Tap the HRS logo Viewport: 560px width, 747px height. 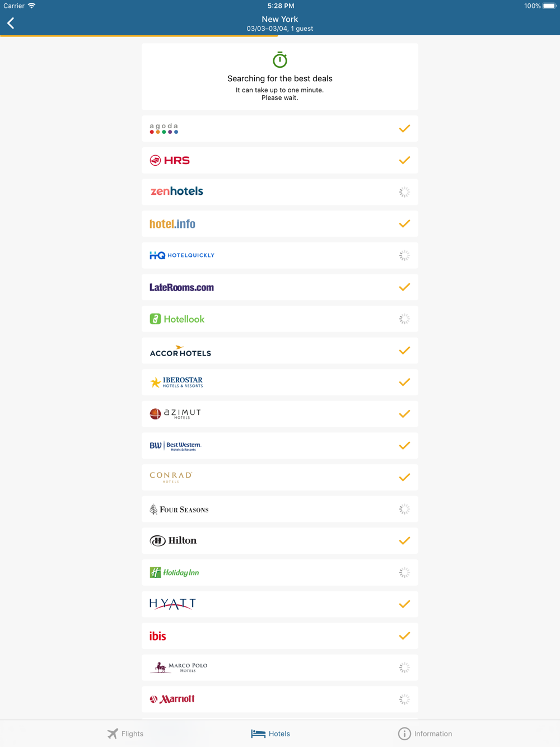coord(170,161)
